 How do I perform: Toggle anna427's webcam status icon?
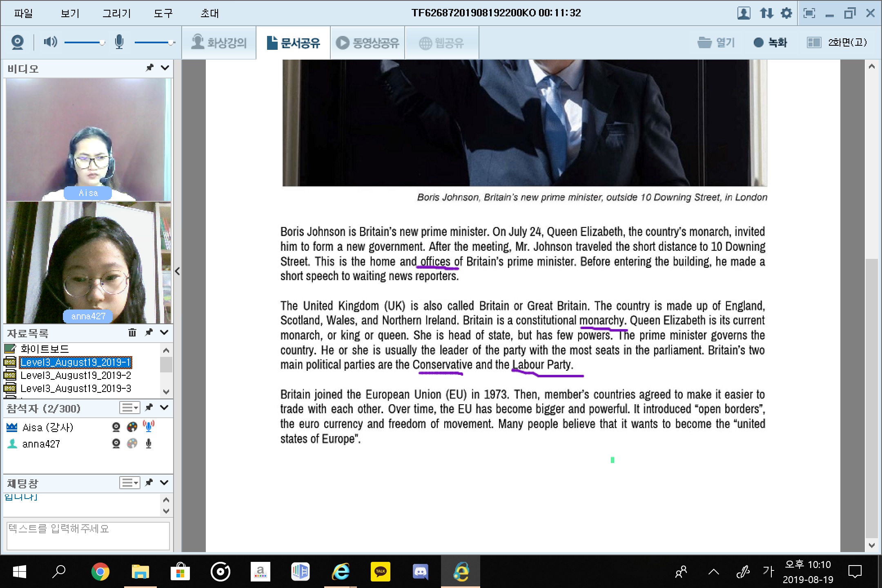pyautogui.click(x=116, y=443)
